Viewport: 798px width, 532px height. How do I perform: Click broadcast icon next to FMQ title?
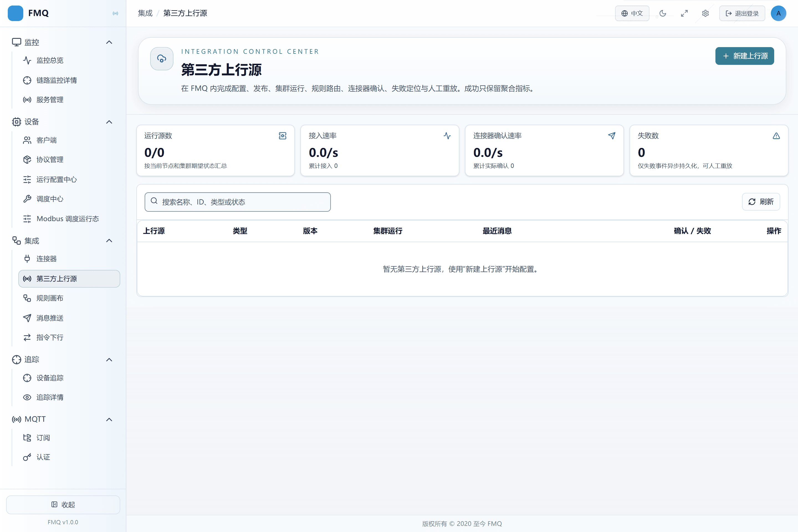click(x=115, y=13)
